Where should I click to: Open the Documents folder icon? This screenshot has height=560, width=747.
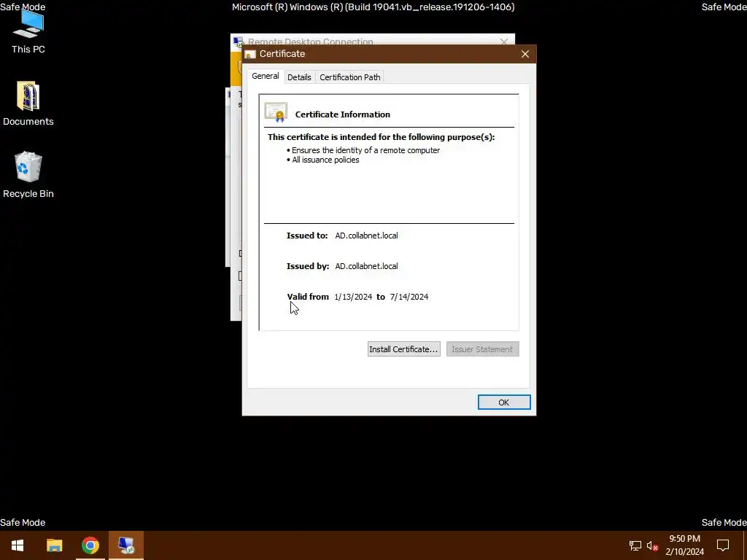point(28,104)
